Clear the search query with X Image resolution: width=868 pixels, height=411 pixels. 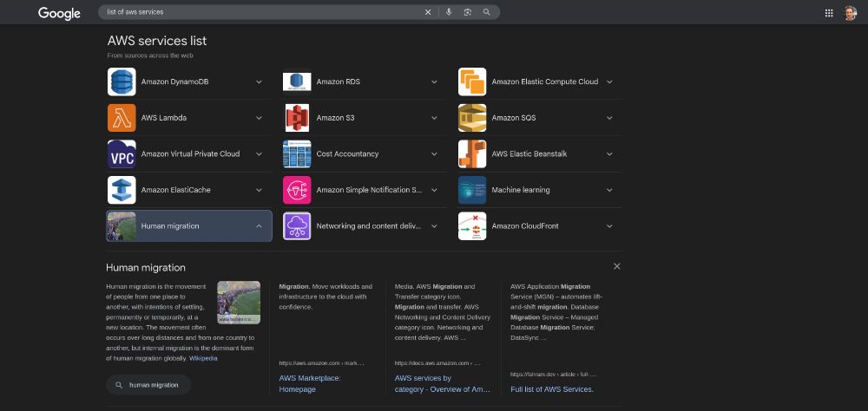(428, 12)
